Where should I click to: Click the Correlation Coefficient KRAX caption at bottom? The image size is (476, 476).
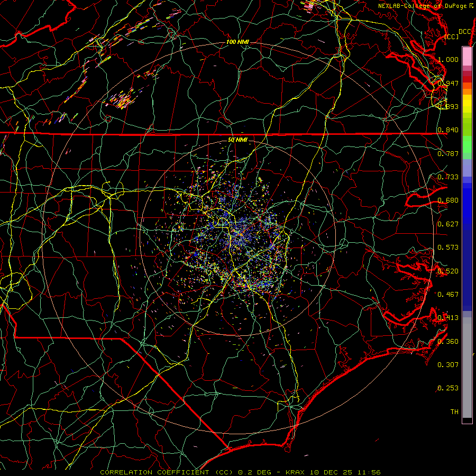[240, 472]
